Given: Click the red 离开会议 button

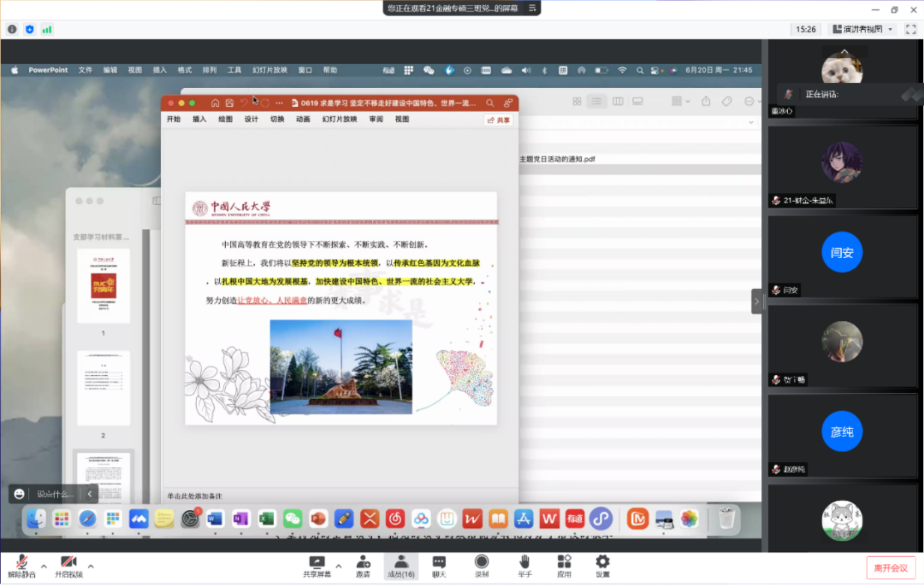Looking at the screenshot, I should pyautogui.click(x=890, y=568).
